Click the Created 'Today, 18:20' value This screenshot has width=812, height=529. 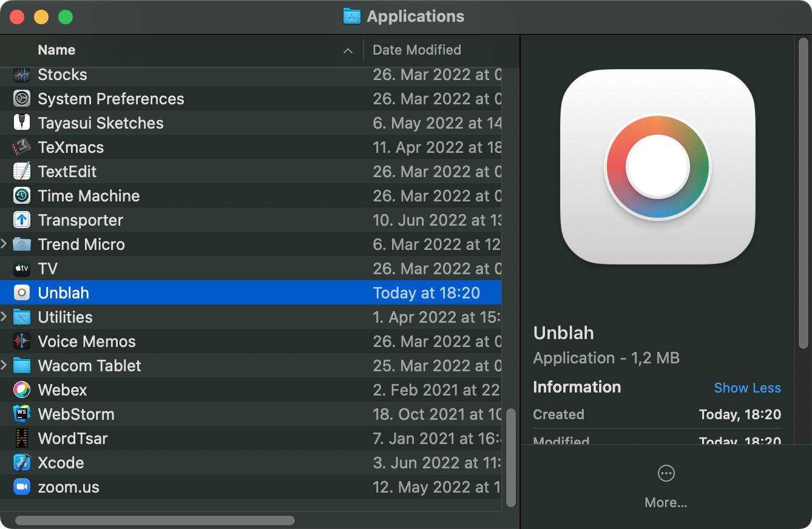[740, 415]
